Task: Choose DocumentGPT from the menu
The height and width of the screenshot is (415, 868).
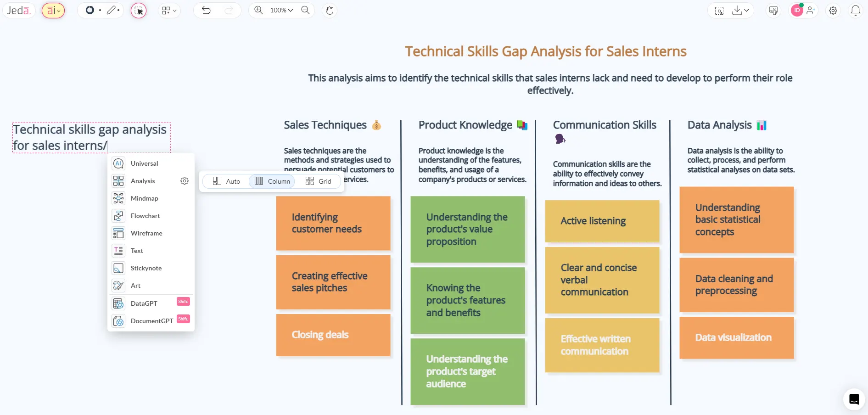Action: click(152, 320)
